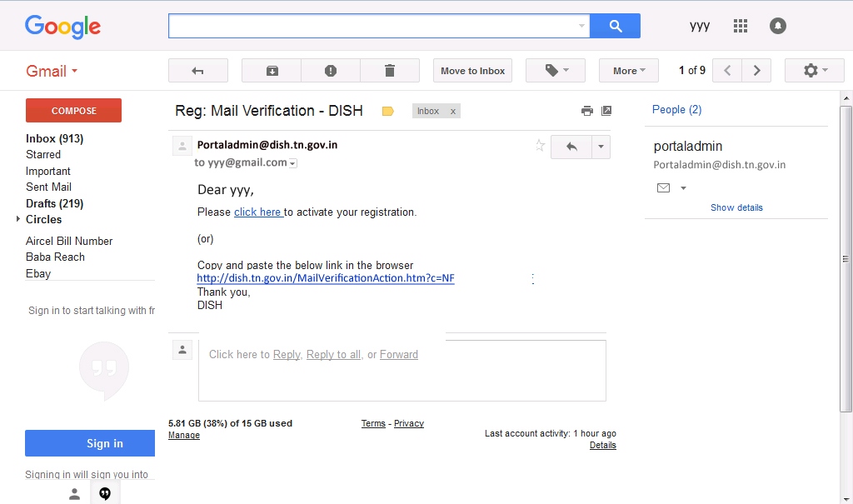Click the scrollbar down arrow
The height and width of the screenshot is (504, 853).
point(846,498)
